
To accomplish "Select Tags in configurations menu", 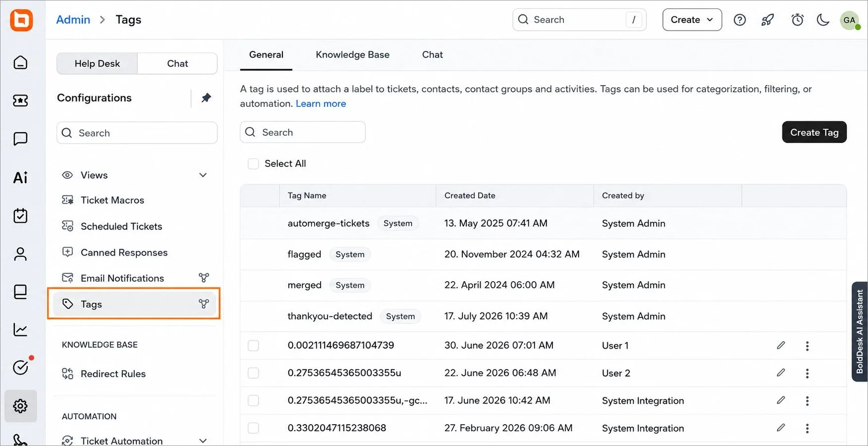I will [x=134, y=304].
